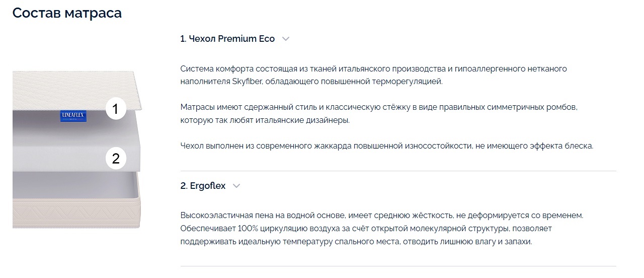Click the number 2 marker on mattress

116,159
